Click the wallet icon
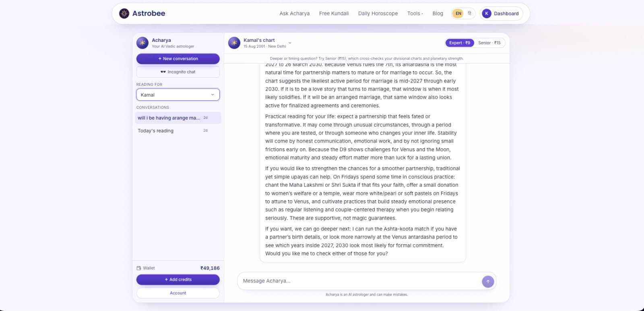Image resolution: width=644 pixels, height=311 pixels. click(x=139, y=268)
